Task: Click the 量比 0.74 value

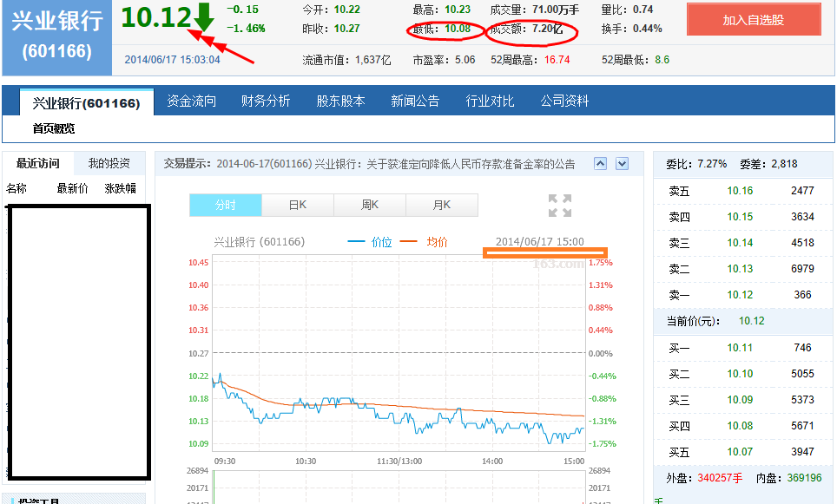Action: pos(643,10)
